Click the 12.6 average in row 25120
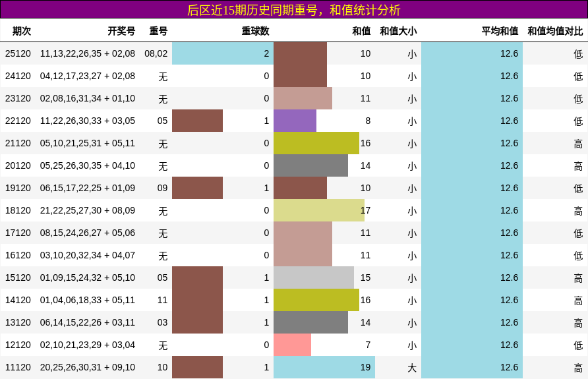588x379 pixels. click(x=510, y=53)
